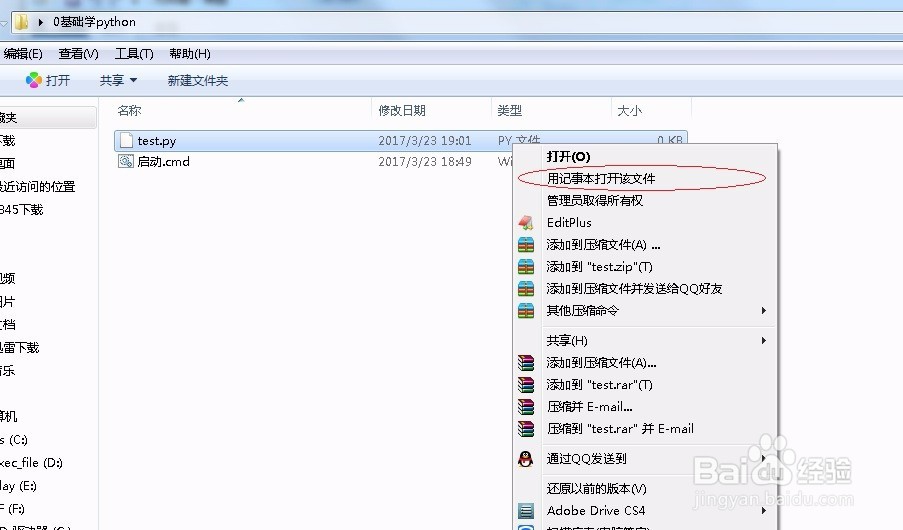903x530 pixels.
Task: Expand the Adobe Drive CS4 submenu arrow
Action: click(x=764, y=510)
